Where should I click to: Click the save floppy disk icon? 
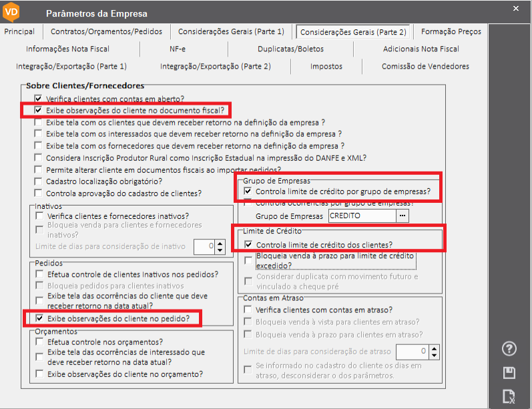coord(509,373)
